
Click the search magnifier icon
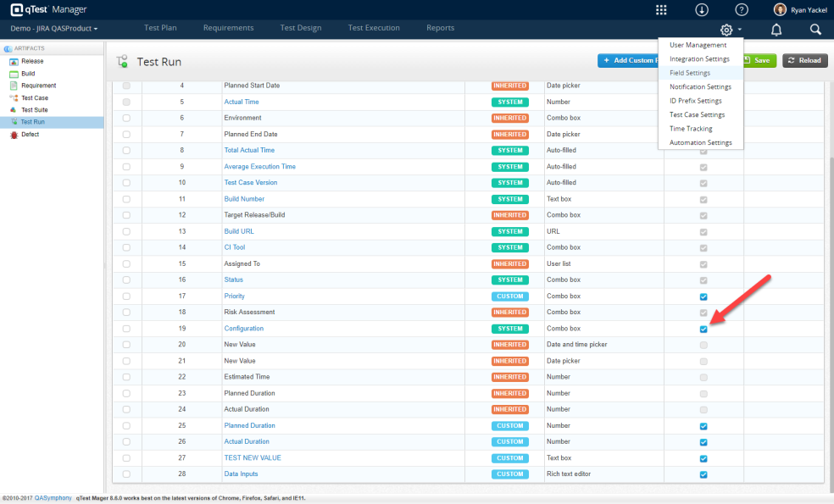[815, 30]
